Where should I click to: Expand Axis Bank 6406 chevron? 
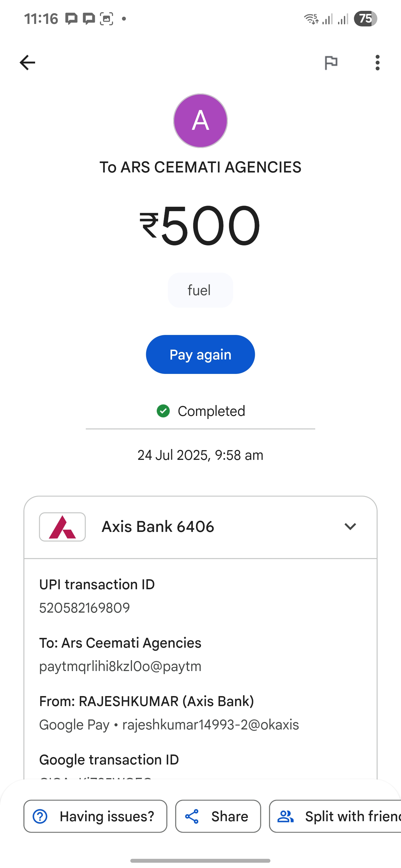tap(350, 527)
